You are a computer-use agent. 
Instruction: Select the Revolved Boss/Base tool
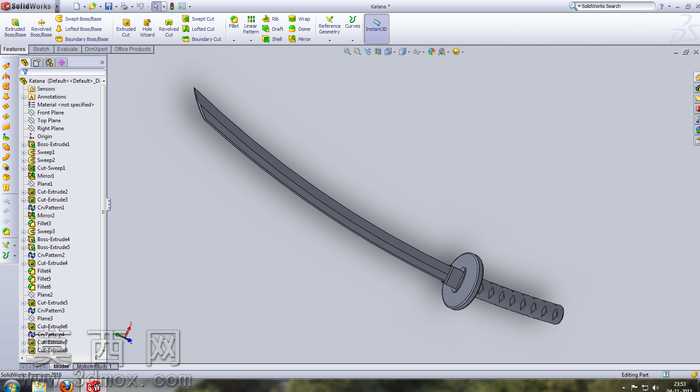pyautogui.click(x=41, y=28)
